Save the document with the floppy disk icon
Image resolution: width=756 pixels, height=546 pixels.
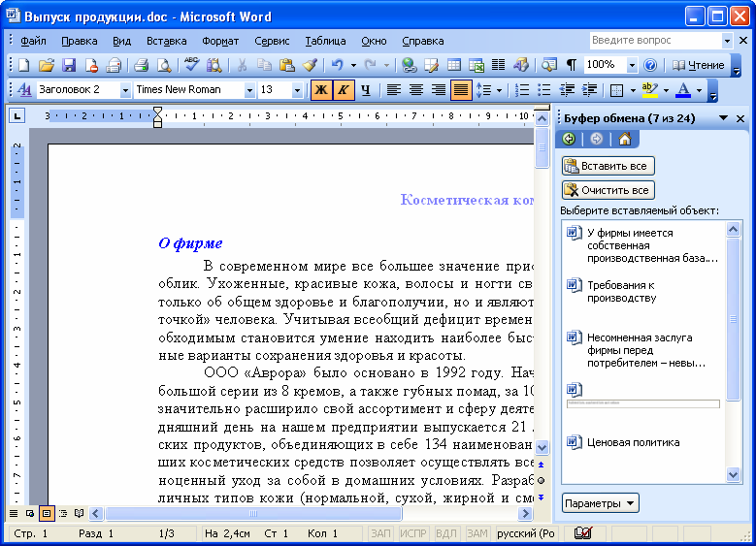69,65
